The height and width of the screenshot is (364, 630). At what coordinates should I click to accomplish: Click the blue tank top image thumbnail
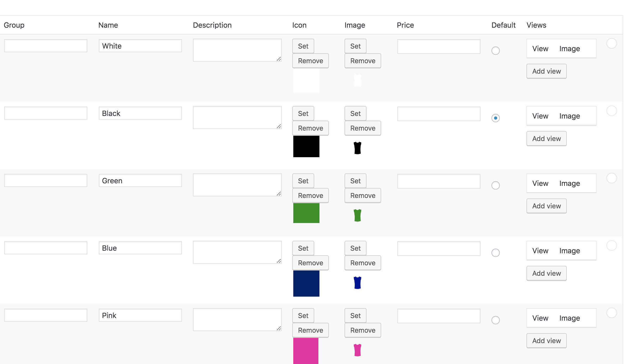coord(357,283)
